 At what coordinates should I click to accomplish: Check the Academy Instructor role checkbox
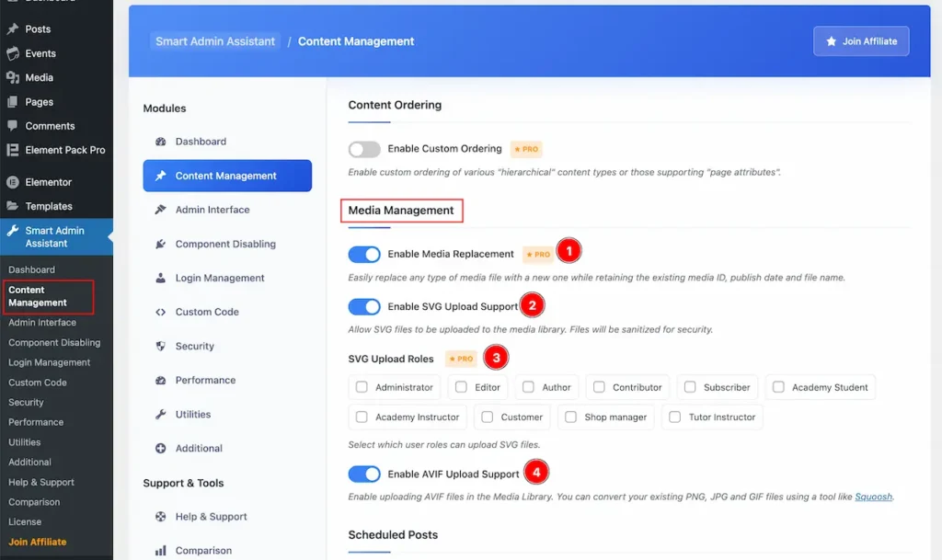(x=362, y=417)
